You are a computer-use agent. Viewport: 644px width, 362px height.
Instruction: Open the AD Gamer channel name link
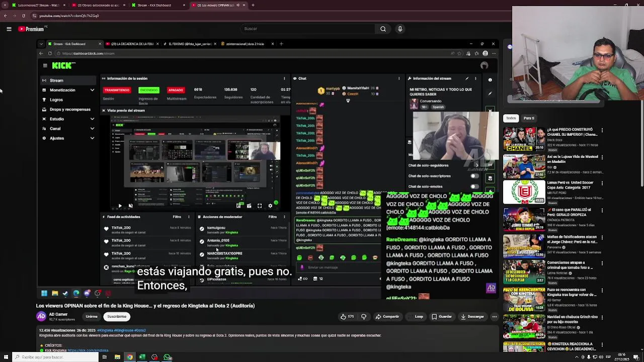[x=58, y=314]
